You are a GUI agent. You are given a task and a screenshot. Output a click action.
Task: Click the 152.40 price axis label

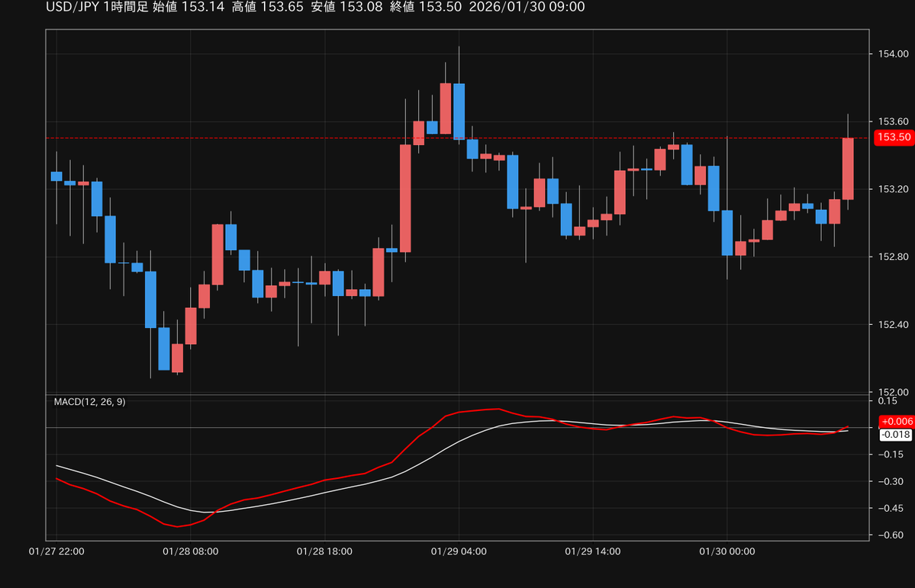pos(893,324)
